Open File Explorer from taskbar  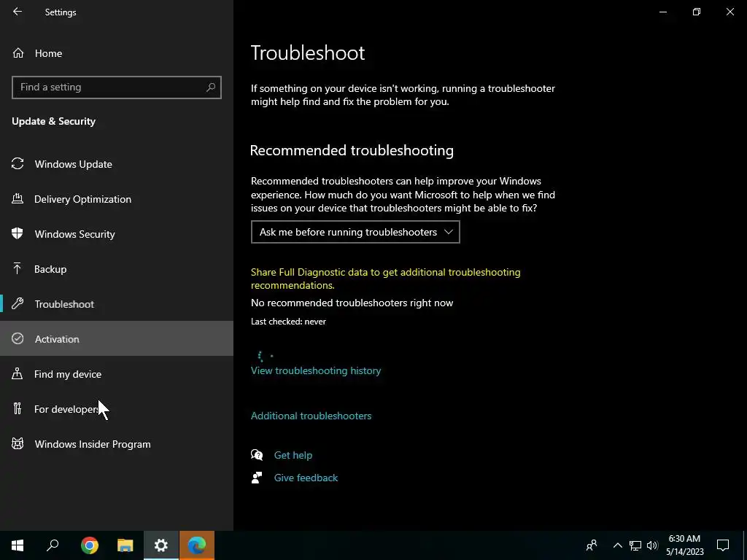click(125, 545)
